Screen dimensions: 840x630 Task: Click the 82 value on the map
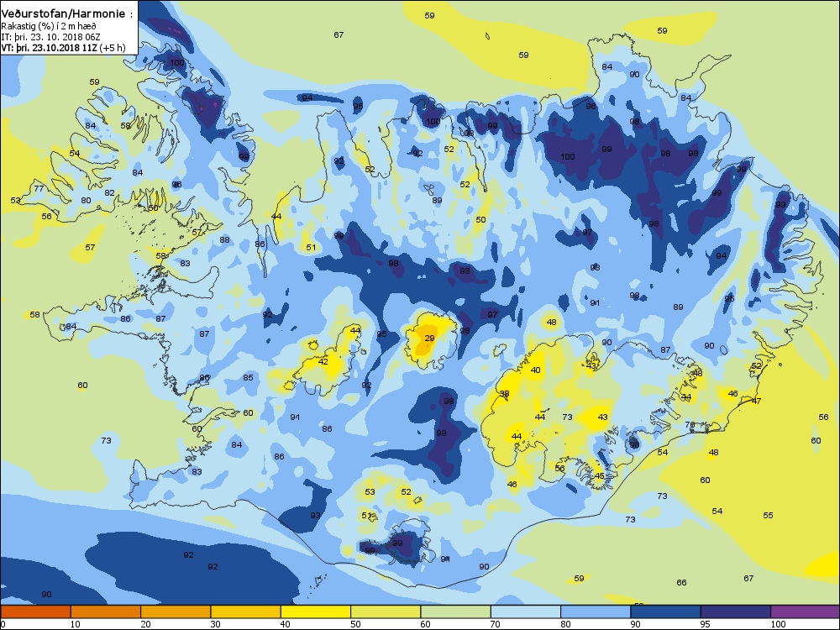109,192
